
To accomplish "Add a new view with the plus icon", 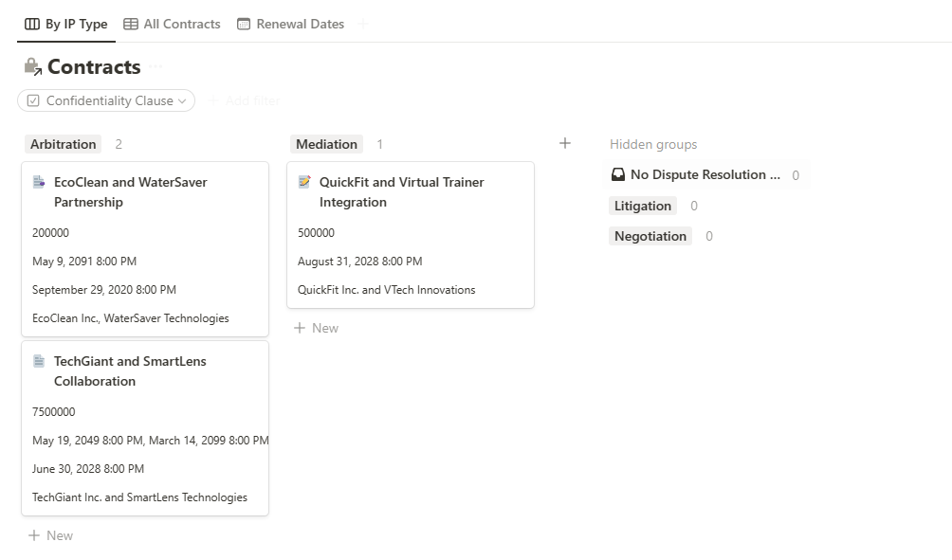I will tap(363, 25).
